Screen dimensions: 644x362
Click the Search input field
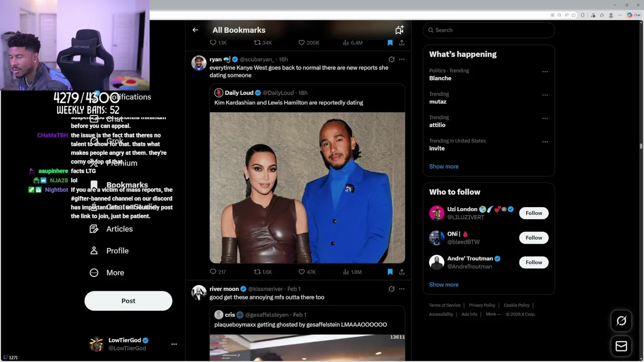point(489,30)
